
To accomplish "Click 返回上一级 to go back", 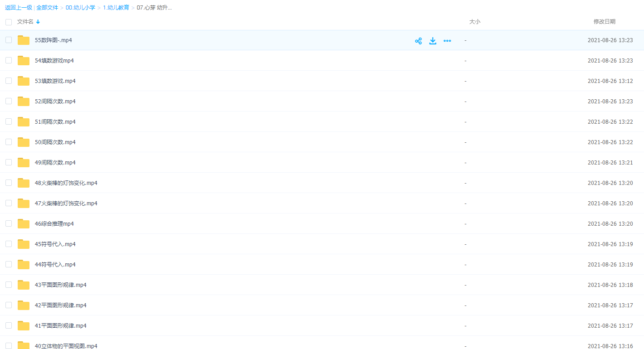I will pyautogui.click(x=19, y=8).
